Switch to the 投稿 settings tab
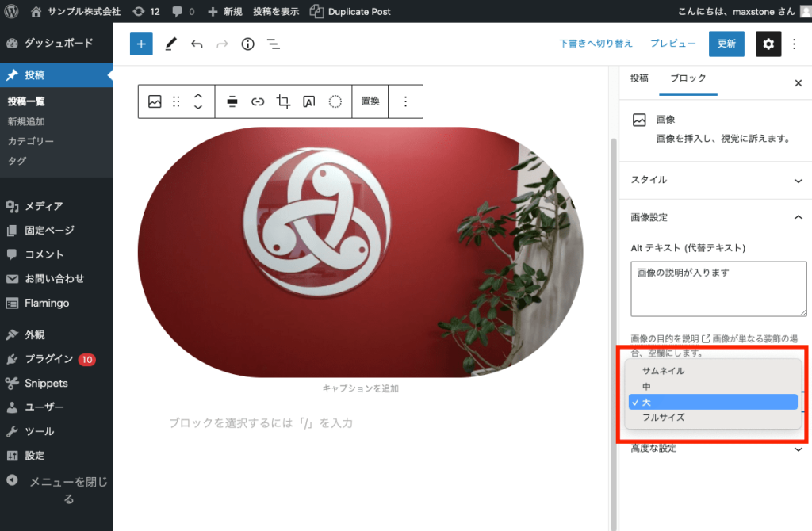 click(x=639, y=79)
